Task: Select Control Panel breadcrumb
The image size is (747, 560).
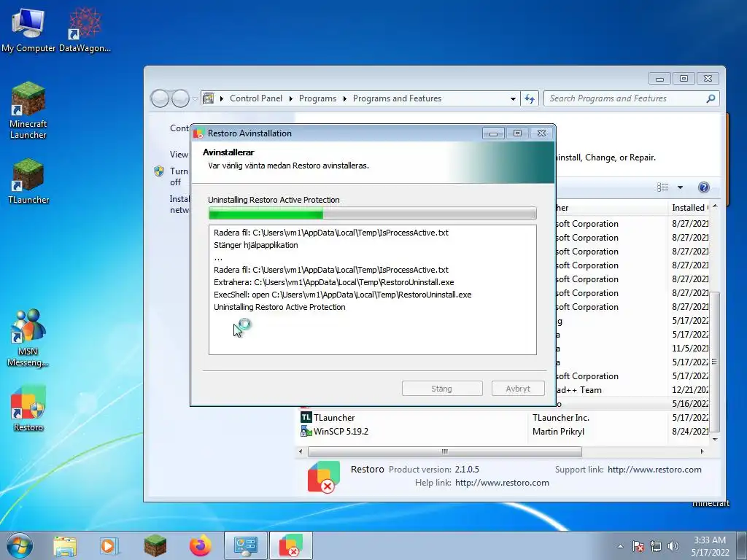Action: (x=256, y=98)
